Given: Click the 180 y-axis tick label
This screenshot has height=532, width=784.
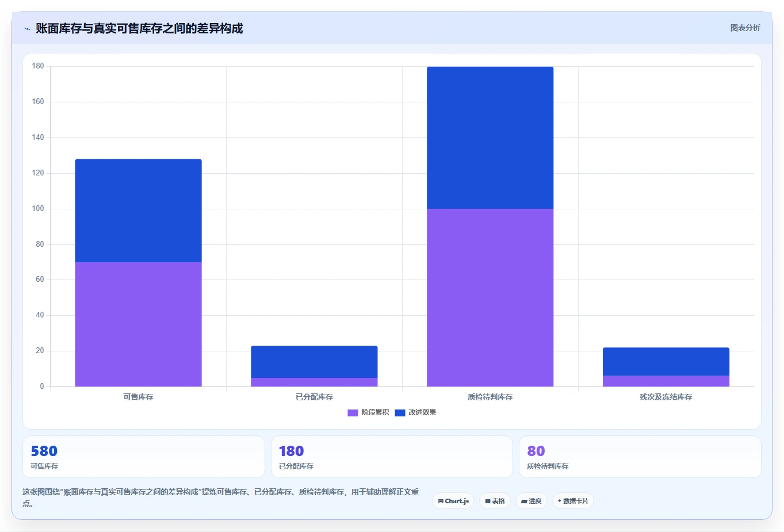Looking at the screenshot, I should pyautogui.click(x=38, y=66).
